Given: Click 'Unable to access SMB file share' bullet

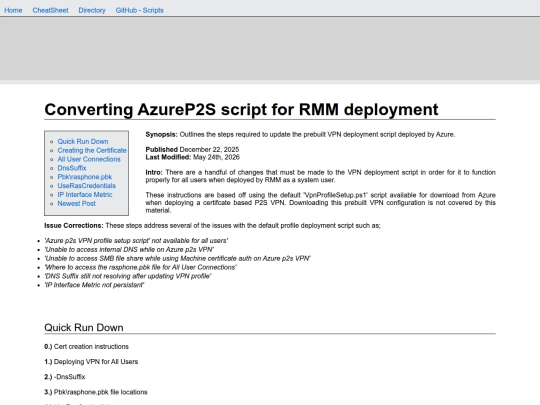Looking at the screenshot, I should pos(177,258).
